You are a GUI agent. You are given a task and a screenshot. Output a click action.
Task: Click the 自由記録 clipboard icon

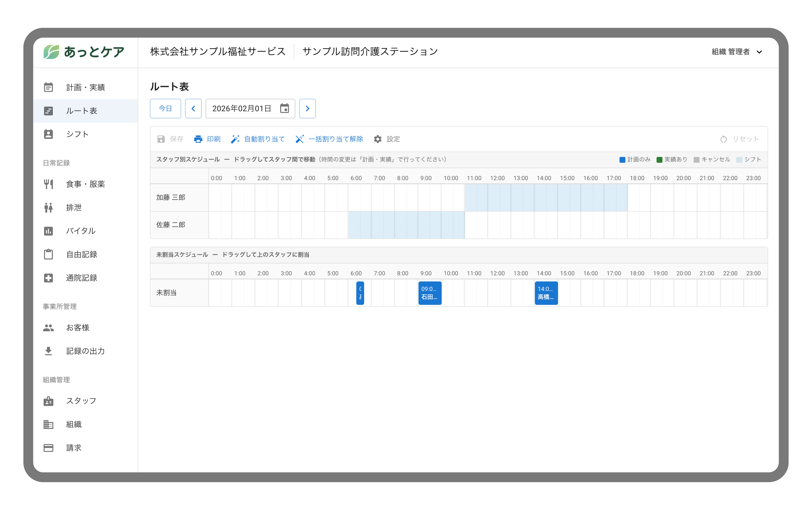coord(48,254)
